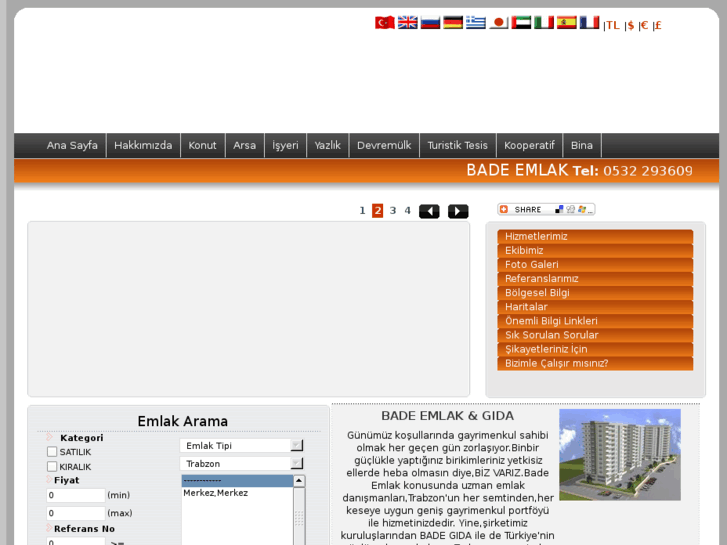Open Şikayetleriniz İçin in the sidebar
This screenshot has height=545, width=727.
(x=595, y=349)
